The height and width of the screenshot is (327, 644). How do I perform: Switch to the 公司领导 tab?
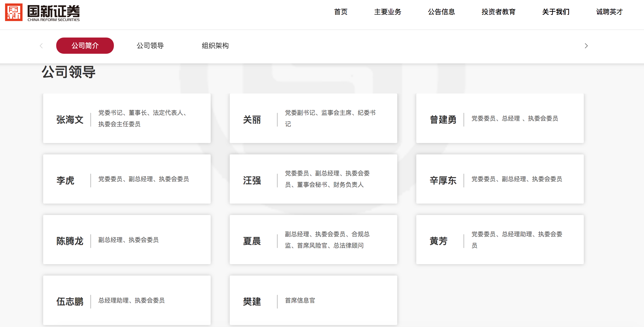click(x=150, y=46)
